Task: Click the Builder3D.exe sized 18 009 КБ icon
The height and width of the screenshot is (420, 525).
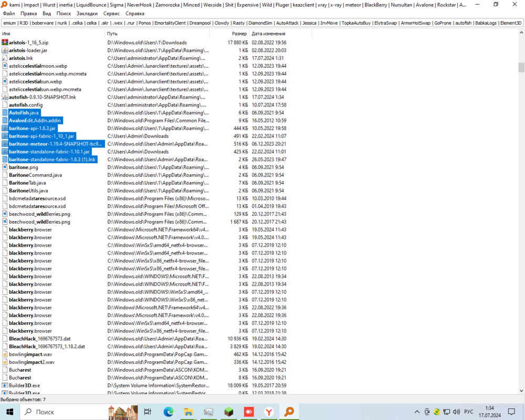Action: tap(5, 385)
